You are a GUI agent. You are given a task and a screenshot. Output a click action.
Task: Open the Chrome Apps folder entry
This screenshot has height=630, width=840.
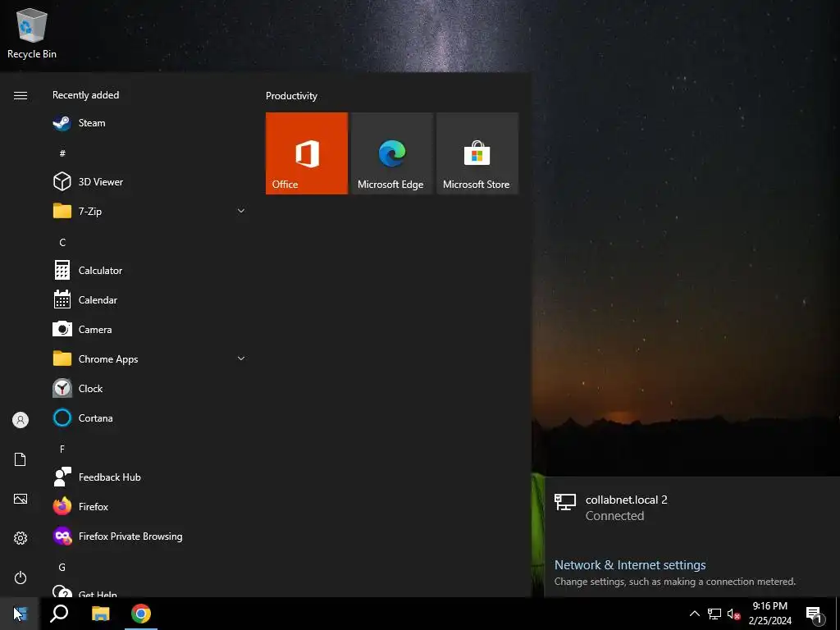click(x=150, y=359)
